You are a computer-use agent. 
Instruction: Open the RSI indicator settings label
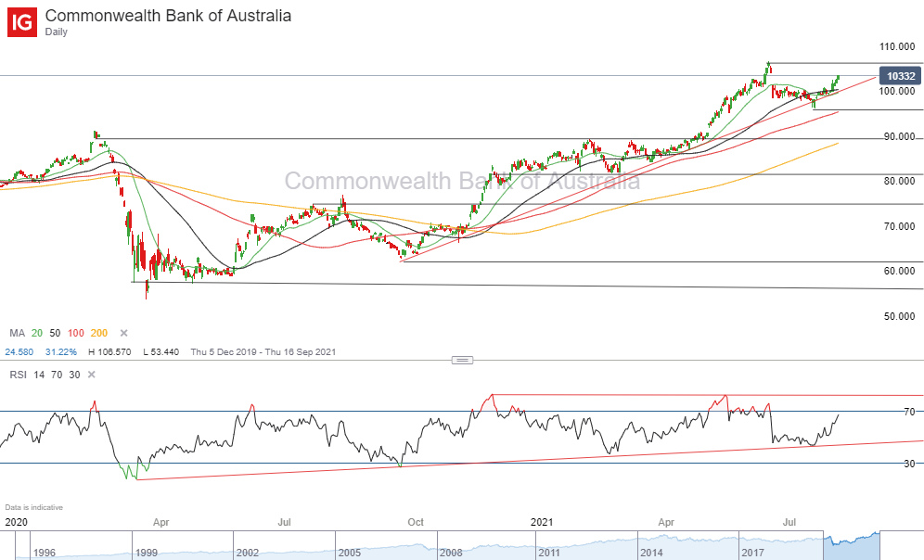[18, 375]
